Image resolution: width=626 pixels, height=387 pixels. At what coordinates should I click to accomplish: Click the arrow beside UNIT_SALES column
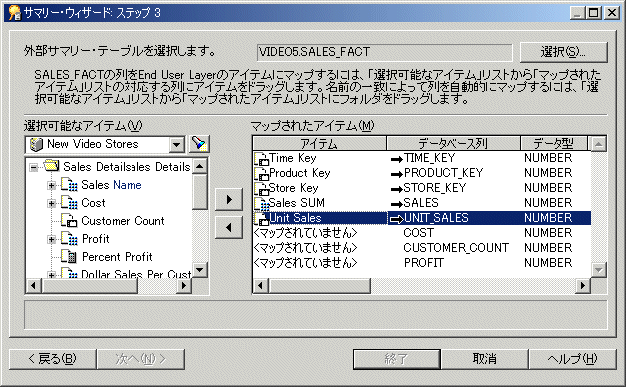tap(396, 219)
